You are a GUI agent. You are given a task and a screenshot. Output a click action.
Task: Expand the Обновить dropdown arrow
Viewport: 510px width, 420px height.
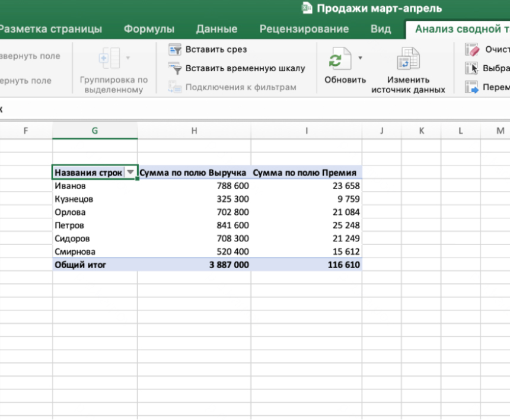(360, 58)
